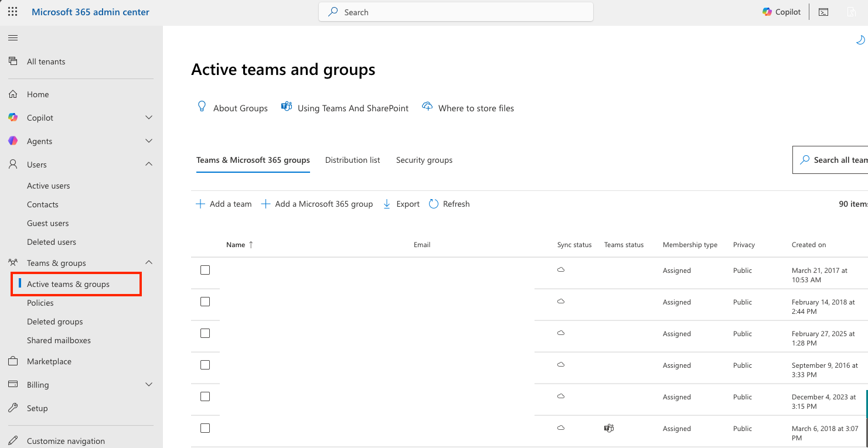Image resolution: width=868 pixels, height=448 pixels.
Task: Open the Where to store files link
Action: tap(468, 108)
